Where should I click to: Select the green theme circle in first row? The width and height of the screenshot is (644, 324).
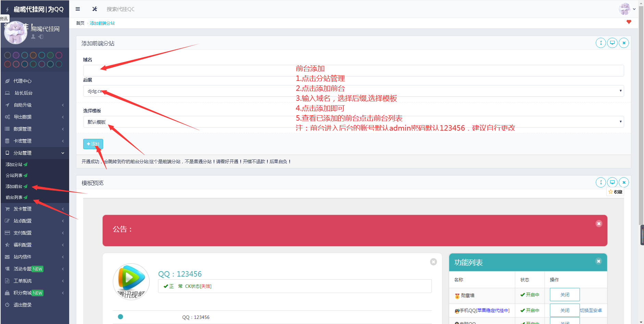pyautogui.click(x=50, y=55)
